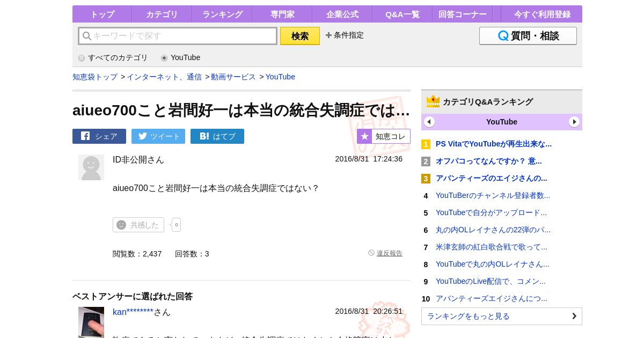Screen dimensions: 644x338
Task: Add to 知恵コレ with star icon
Action: 384,136
